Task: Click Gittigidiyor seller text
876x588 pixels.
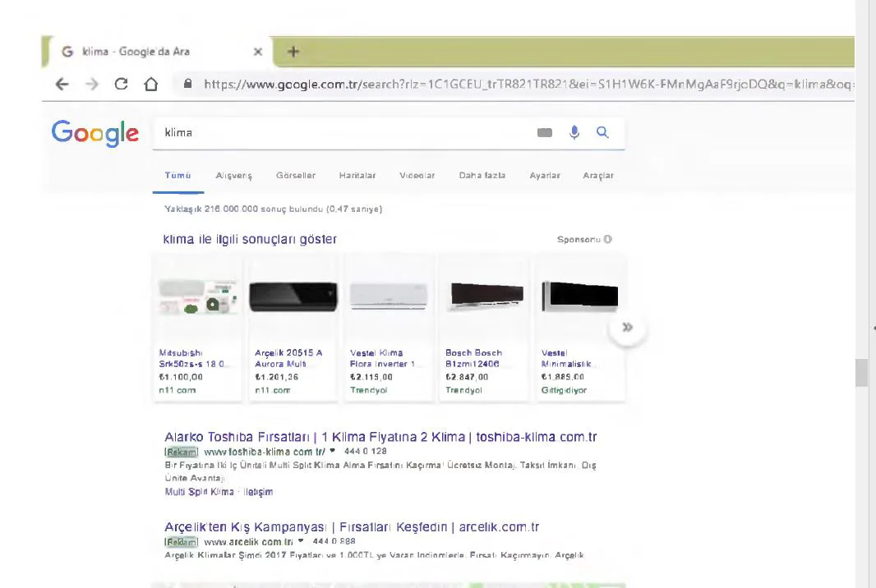Action: tap(564, 390)
